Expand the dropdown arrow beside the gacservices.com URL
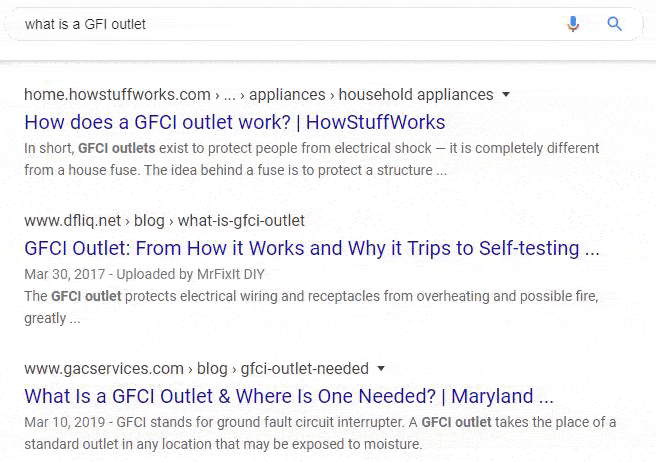 coord(381,368)
